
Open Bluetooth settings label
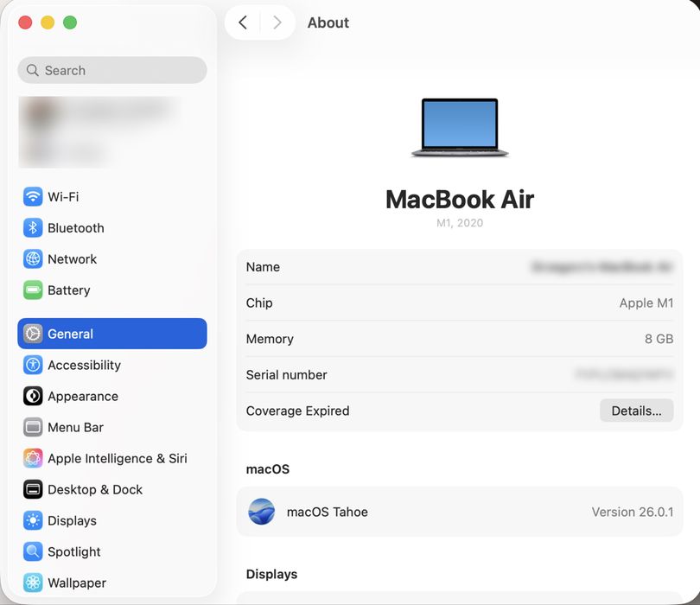click(76, 228)
